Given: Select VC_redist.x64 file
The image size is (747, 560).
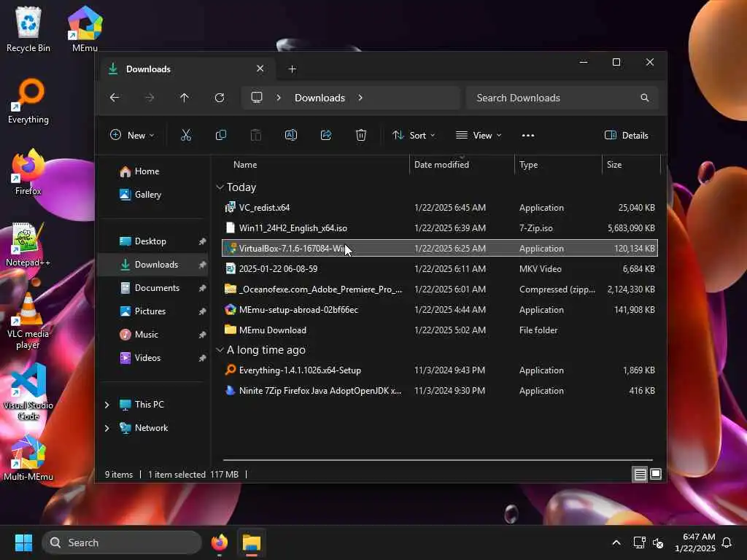Looking at the screenshot, I should 439,208.
